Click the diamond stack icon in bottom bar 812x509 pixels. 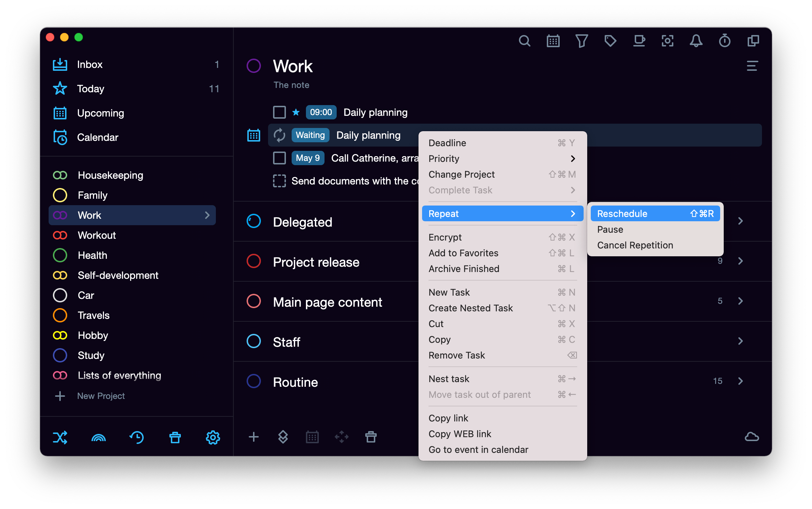coord(283,437)
